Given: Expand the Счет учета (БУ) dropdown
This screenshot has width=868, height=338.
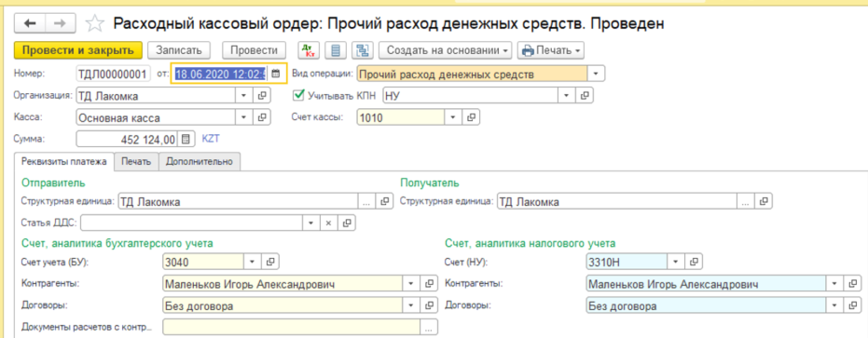Looking at the screenshot, I should (x=253, y=261).
